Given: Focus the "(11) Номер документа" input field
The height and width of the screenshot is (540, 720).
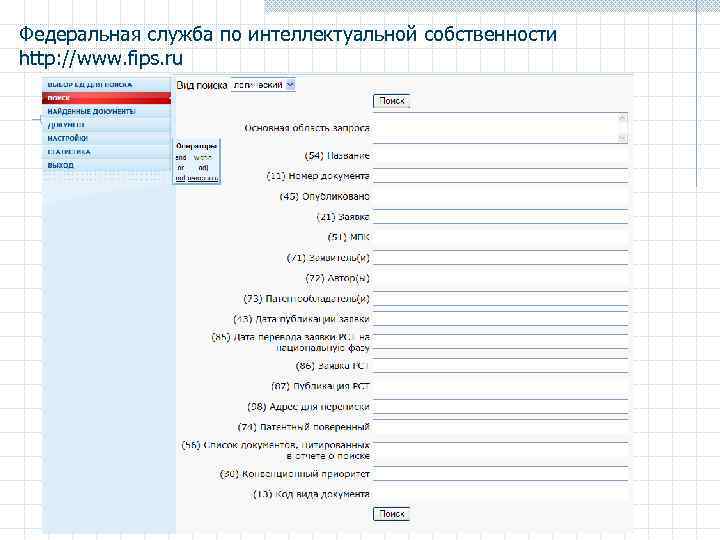Looking at the screenshot, I should click(x=501, y=176).
